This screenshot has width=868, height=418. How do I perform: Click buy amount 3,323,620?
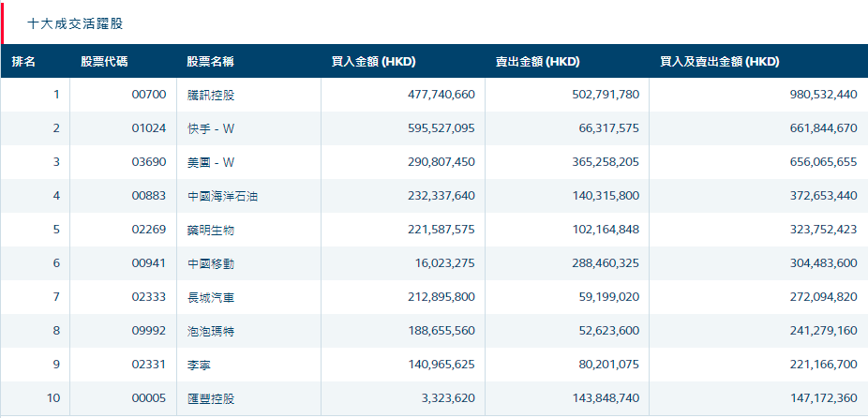[449, 398]
